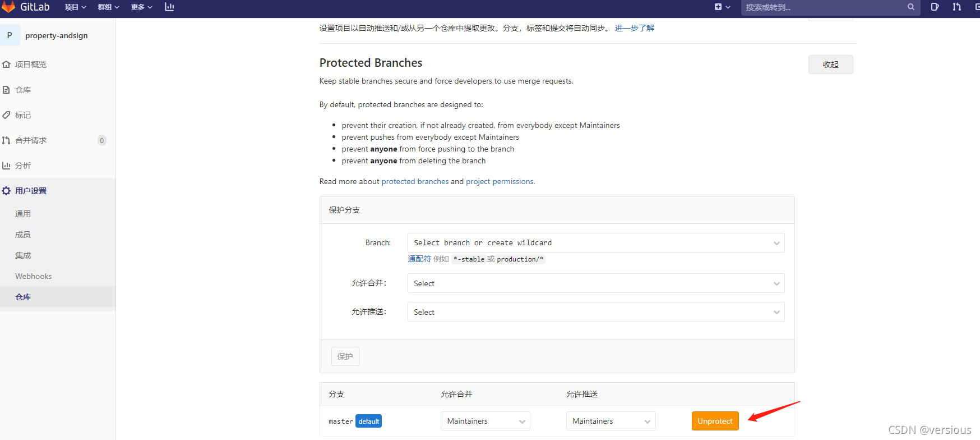Viewport: 980px width, 440px height.
Task: Click the 保护分支 panel header text
Action: point(344,210)
